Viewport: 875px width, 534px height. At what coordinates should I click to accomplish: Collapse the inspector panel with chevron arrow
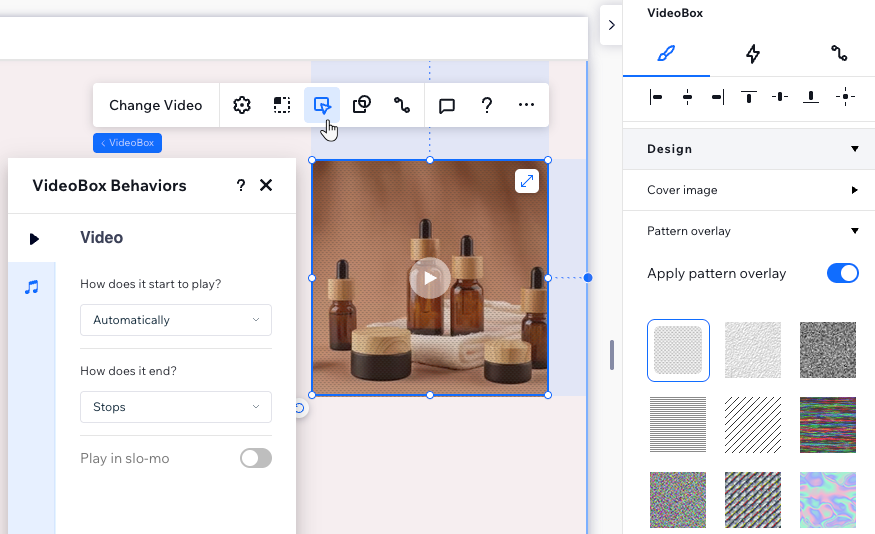tap(612, 25)
